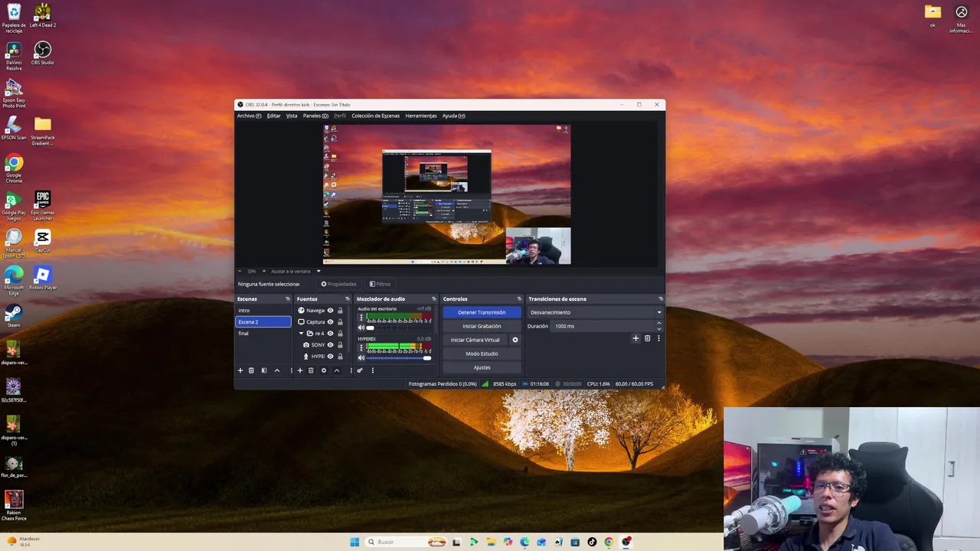980x551 pixels.
Task: Open Audio del escritorio options menu dots
Action: (361, 318)
